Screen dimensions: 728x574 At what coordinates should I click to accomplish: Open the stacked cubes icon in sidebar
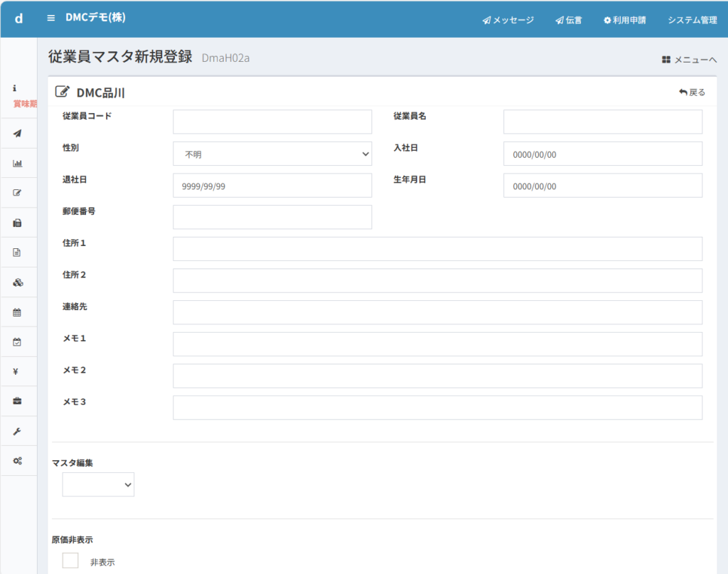[x=18, y=282]
